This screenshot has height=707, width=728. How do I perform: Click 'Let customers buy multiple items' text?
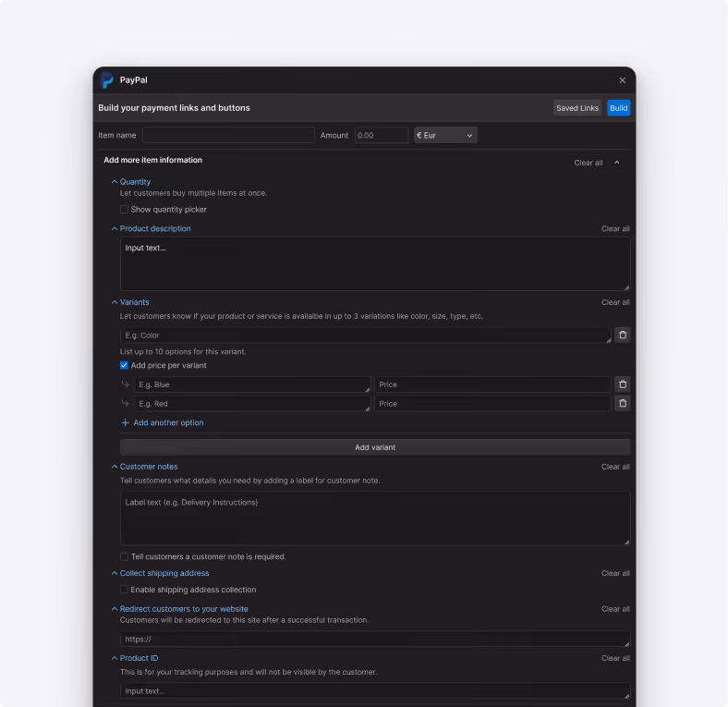point(194,193)
